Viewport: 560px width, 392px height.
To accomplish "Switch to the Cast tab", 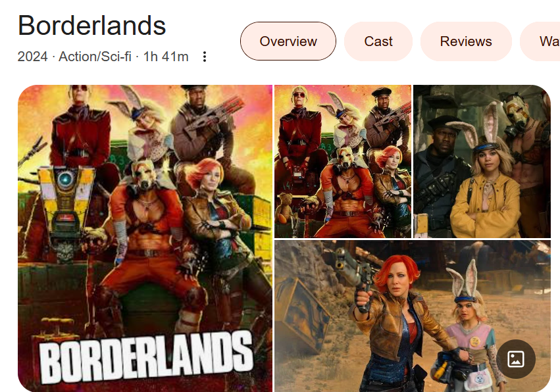I will tap(378, 41).
